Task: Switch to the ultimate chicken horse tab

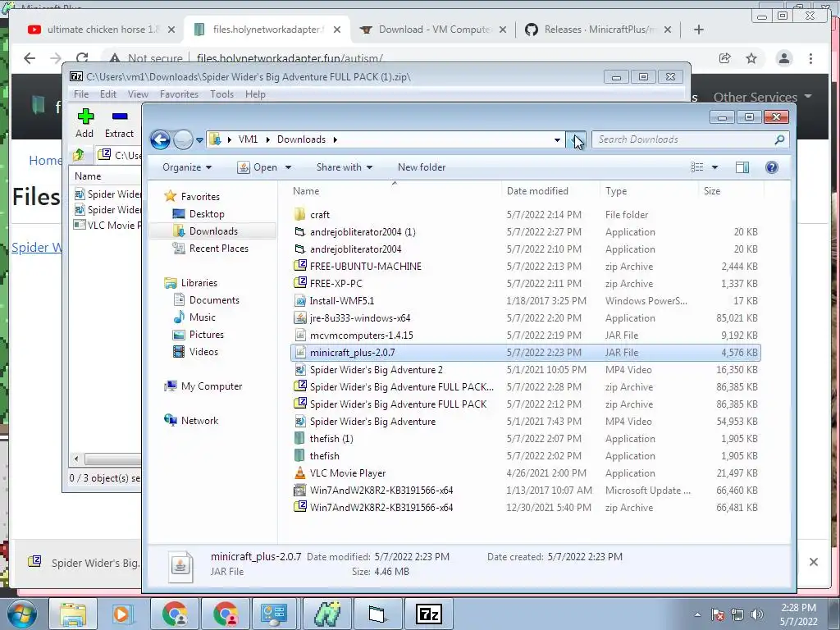Action: pos(102,30)
